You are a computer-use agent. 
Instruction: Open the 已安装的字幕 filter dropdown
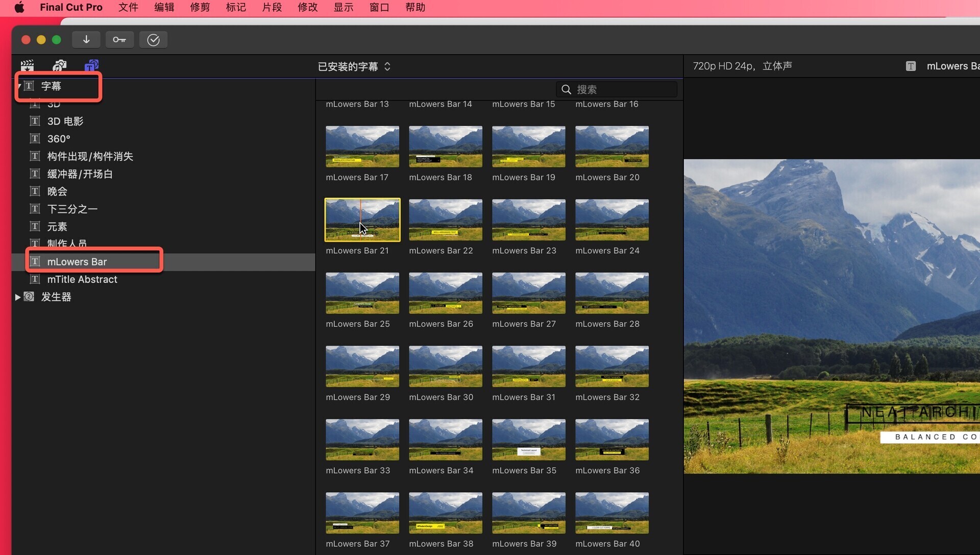[354, 66]
